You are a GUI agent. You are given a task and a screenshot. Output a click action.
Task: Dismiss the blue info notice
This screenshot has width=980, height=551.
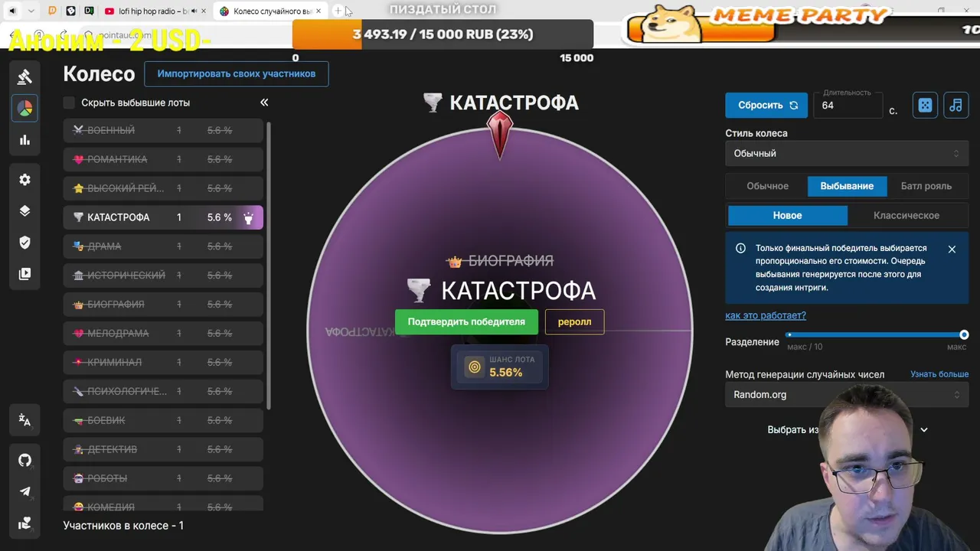point(952,249)
